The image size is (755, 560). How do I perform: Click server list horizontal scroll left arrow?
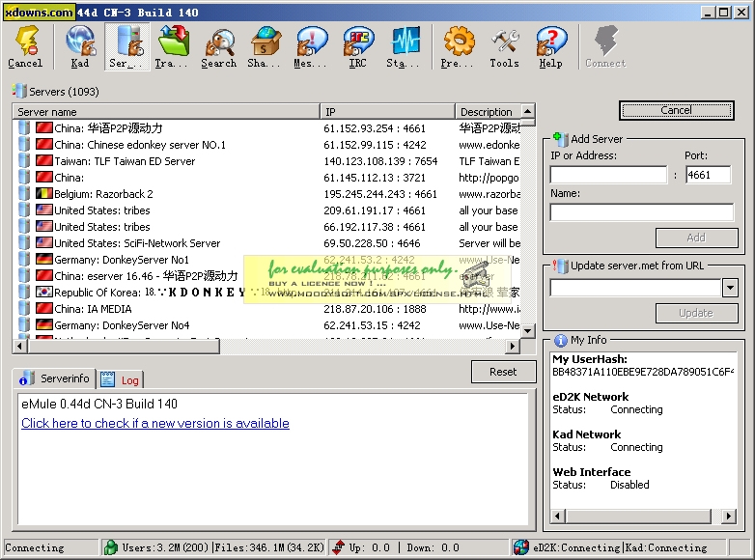19,346
